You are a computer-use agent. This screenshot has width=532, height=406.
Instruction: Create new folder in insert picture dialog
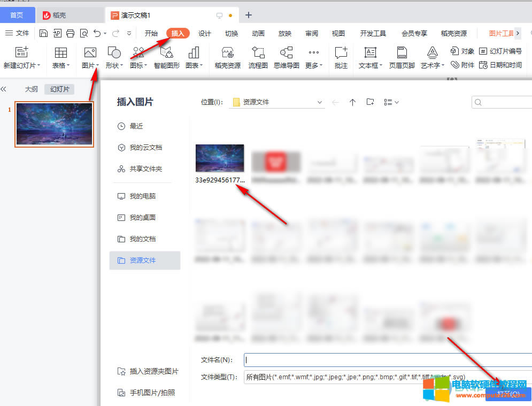tap(370, 102)
